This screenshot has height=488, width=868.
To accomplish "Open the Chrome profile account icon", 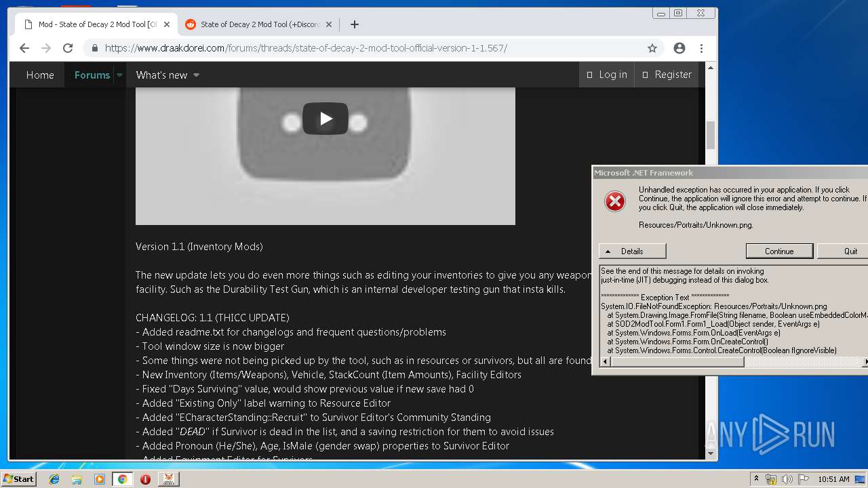I will tap(679, 48).
